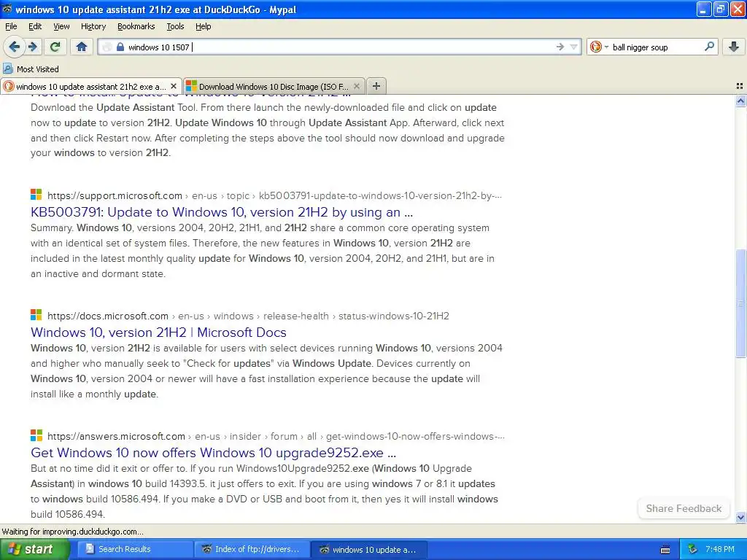This screenshot has width=747, height=560.
Task: Click the Share Feedback button
Action: 684,508
